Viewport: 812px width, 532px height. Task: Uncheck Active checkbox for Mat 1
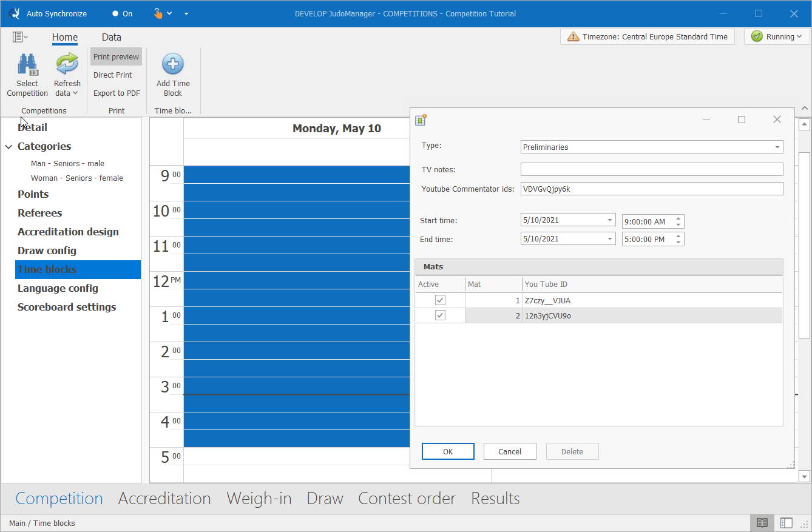tap(441, 300)
